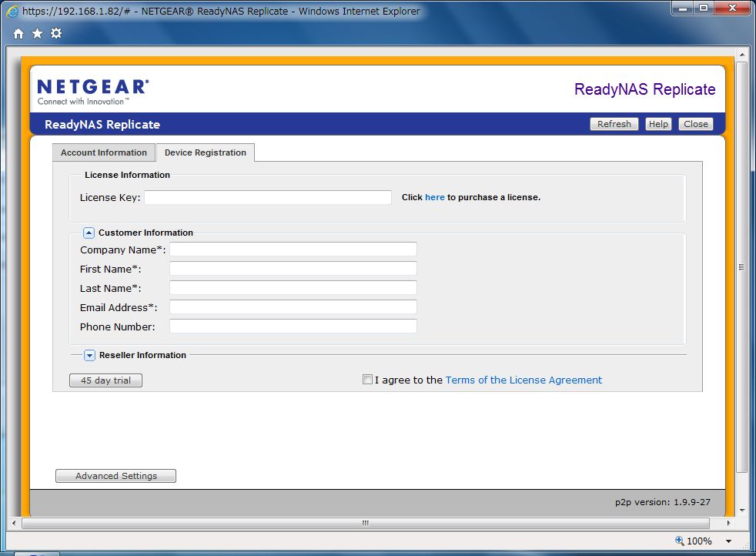756x556 pixels.
Task: Click the Email Address field
Action: point(293,307)
